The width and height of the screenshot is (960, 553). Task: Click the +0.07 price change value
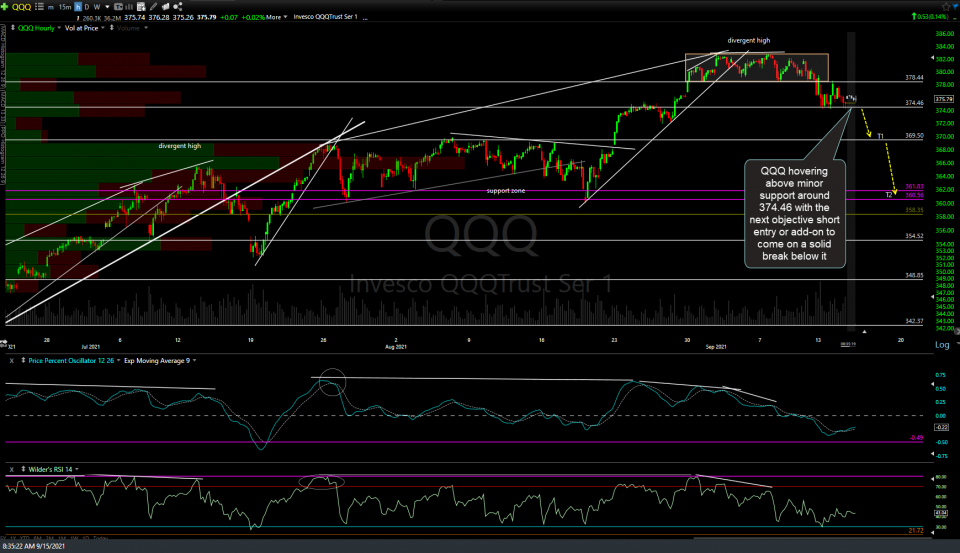228,17
